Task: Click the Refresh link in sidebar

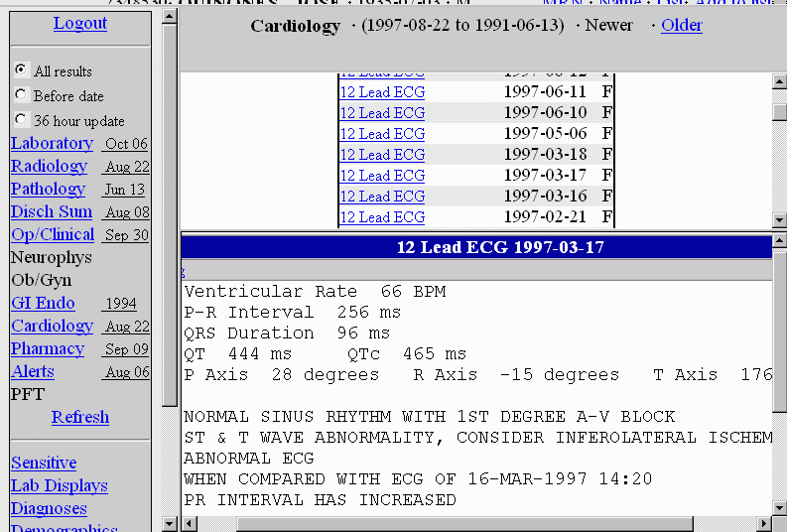Action: coord(80,417)
